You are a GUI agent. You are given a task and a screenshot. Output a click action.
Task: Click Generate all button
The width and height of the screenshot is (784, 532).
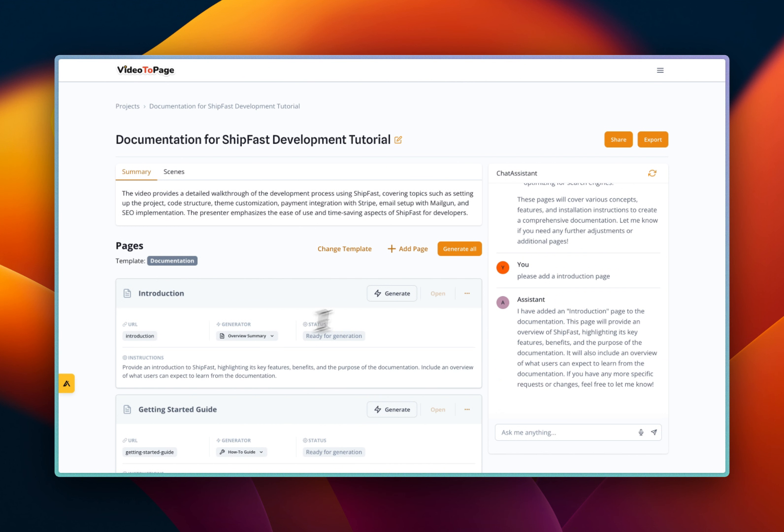click(459, 249)
